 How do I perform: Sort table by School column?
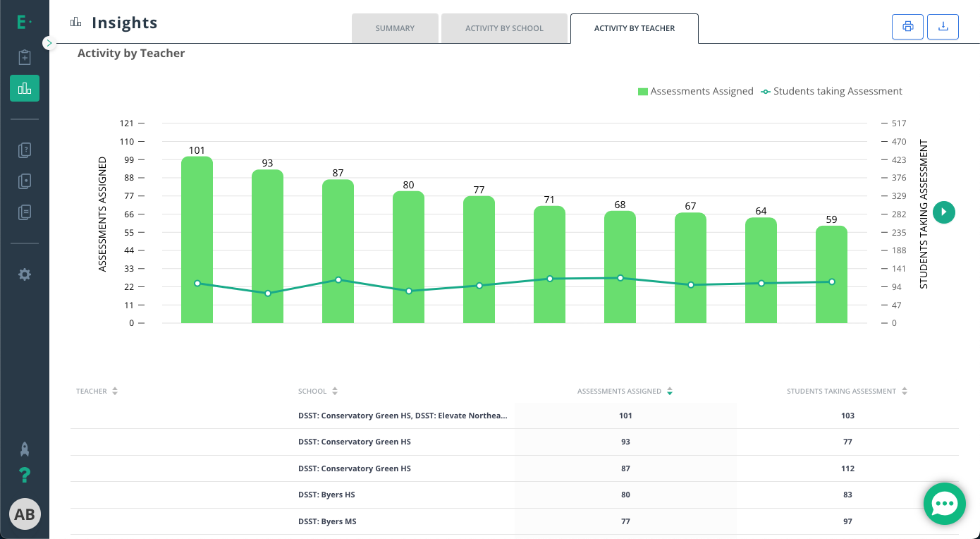coord(318,391)
